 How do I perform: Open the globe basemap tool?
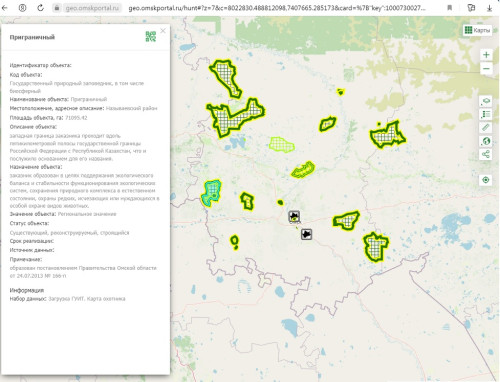coord(486,141)
